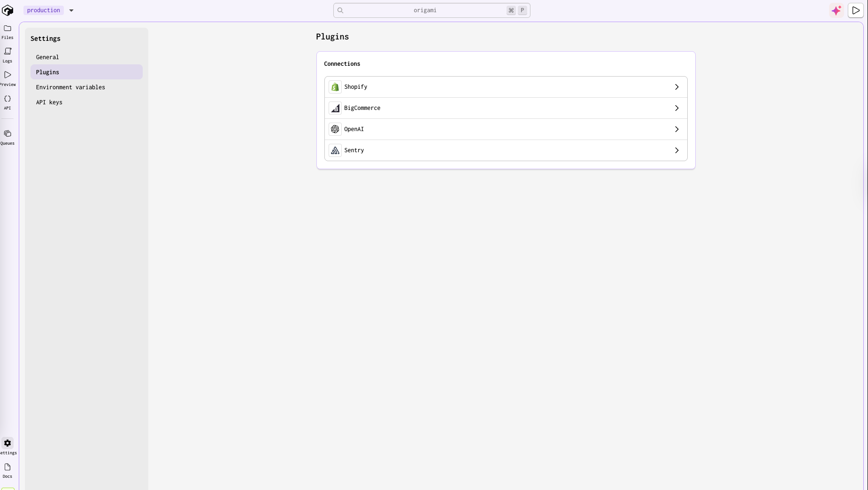Click the search magnifier icon
This screenshot has height=490, width=868.
point(340,10)
